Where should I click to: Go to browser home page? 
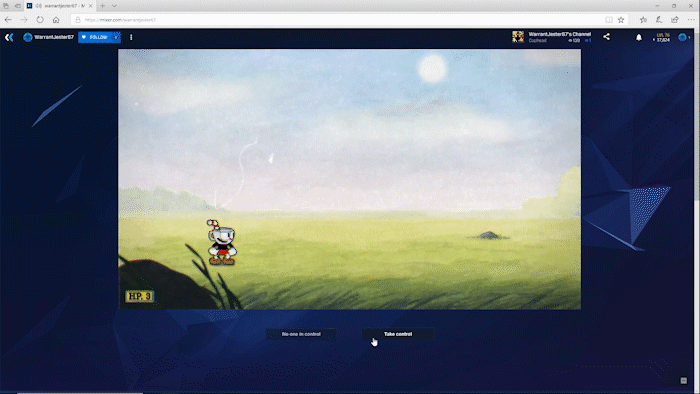[56, 20]
